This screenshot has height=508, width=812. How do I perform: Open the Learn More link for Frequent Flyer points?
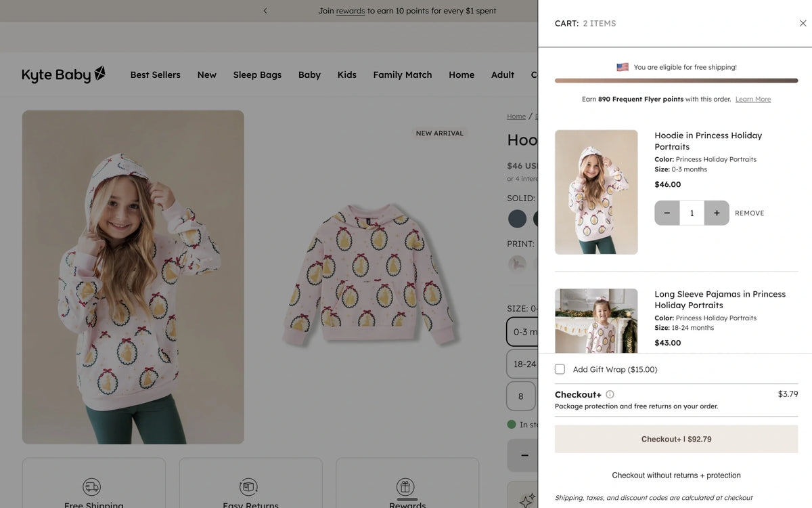pyautogui.click(x=753, y=99)
